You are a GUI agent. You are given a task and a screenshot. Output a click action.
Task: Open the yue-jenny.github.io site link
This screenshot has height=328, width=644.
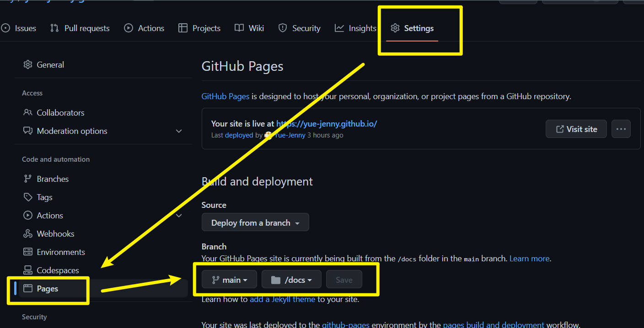(327, 123)
